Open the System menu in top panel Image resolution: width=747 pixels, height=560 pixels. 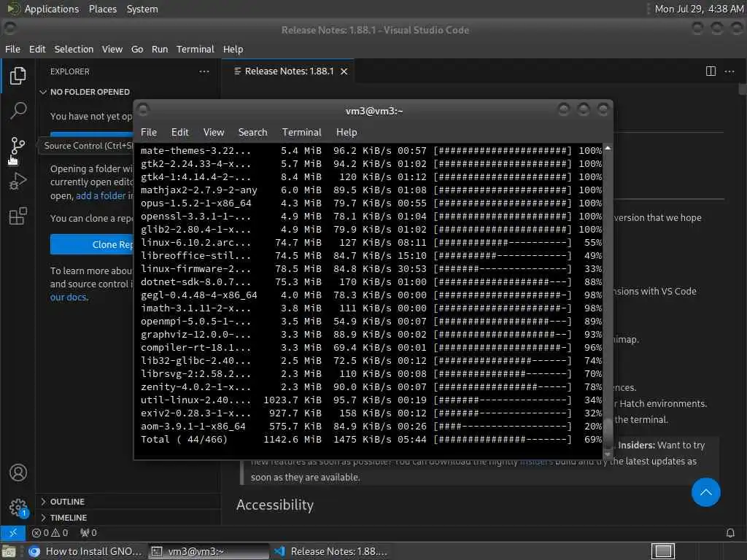tap(142, 9)
